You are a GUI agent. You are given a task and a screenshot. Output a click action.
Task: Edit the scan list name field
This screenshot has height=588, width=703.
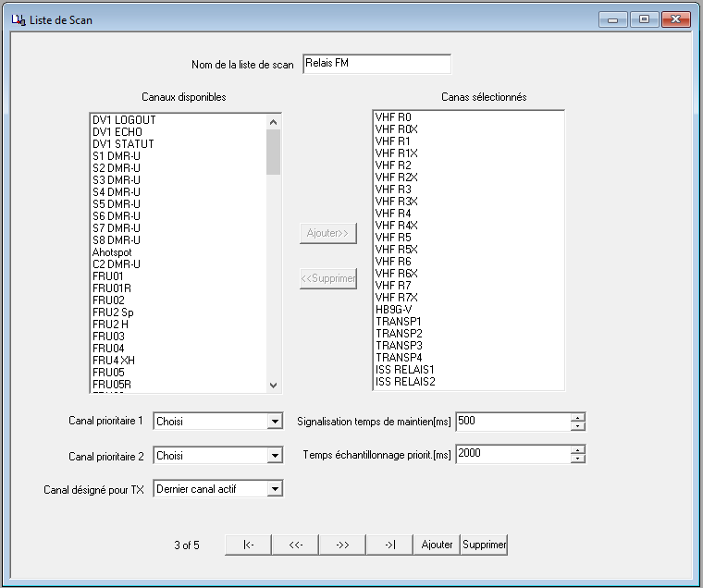point(376,64)
